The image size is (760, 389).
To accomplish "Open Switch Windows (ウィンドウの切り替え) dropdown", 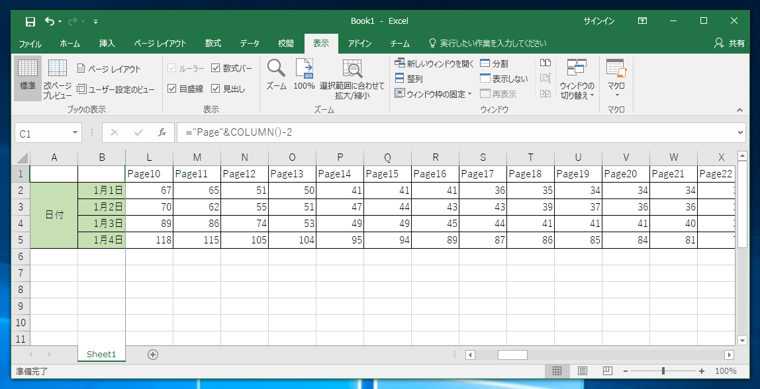I will click(x=577, y=79).
